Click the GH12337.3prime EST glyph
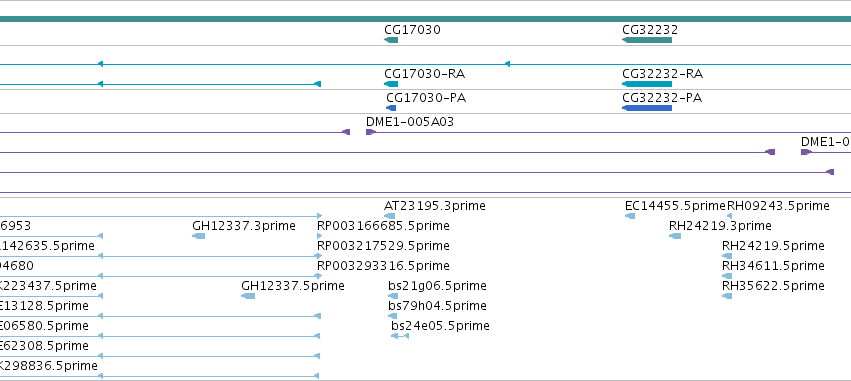 (x=199, y=236)
